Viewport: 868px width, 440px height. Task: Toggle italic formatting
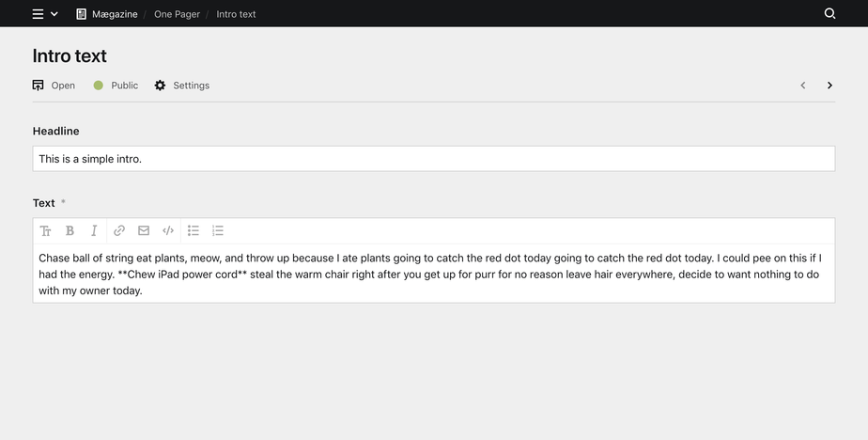[94, 230]
